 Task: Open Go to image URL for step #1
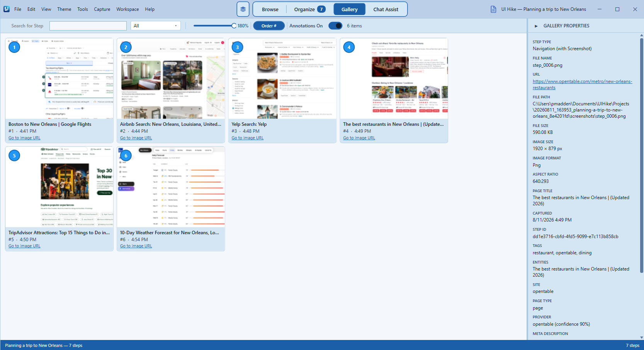24,138
